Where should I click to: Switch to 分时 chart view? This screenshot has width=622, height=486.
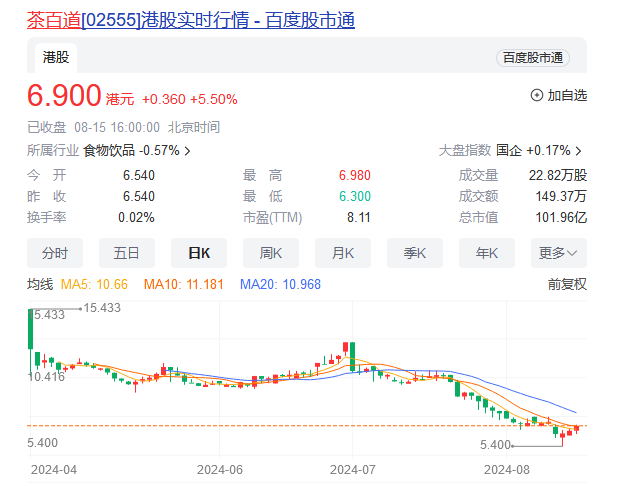pyautogui.click(x=55, y=253)
